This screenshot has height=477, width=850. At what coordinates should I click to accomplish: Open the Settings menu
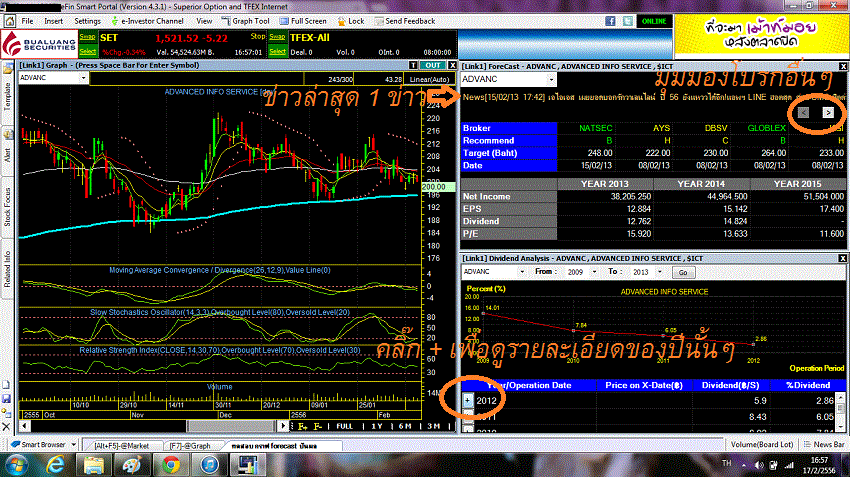click(x=87, y=21)
